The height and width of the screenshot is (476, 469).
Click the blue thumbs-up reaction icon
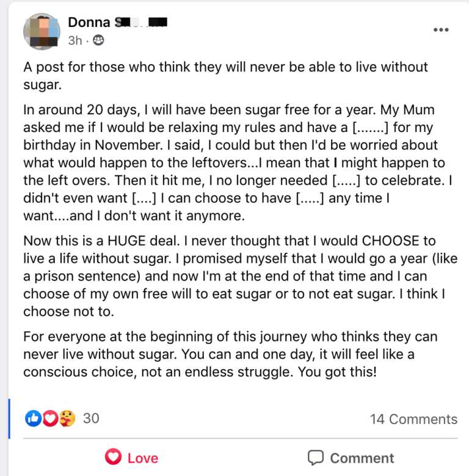coord(33,418)
